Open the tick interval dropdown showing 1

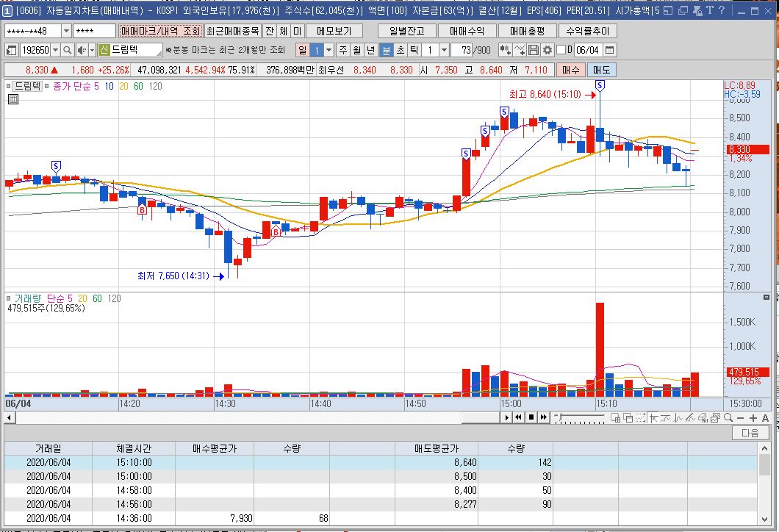(x=444, y=51)
